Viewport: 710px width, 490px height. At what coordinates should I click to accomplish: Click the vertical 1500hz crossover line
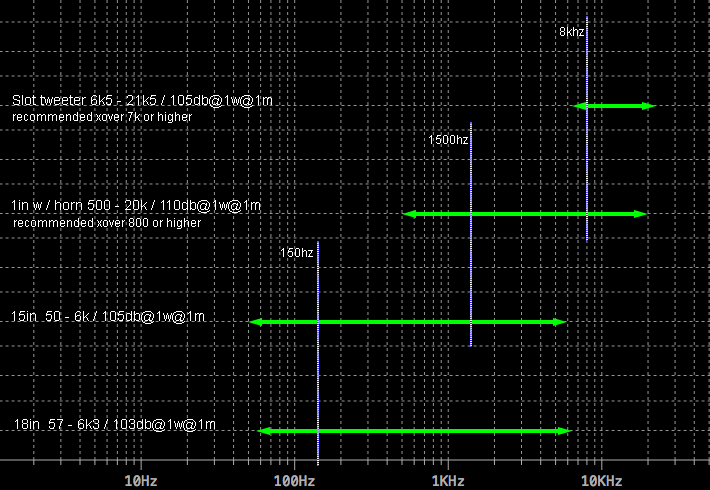point(471,235)
